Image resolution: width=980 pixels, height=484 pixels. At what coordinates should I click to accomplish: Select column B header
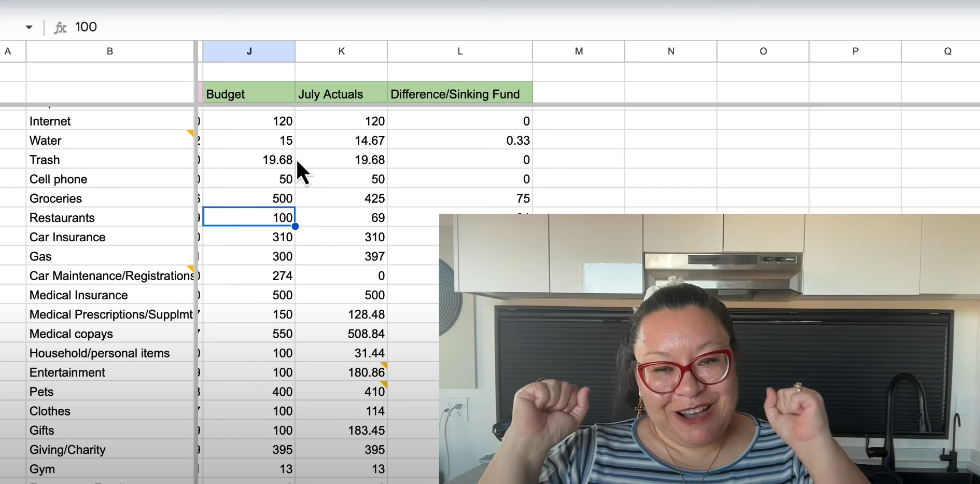pyautogui.click(x=110, y=51)
